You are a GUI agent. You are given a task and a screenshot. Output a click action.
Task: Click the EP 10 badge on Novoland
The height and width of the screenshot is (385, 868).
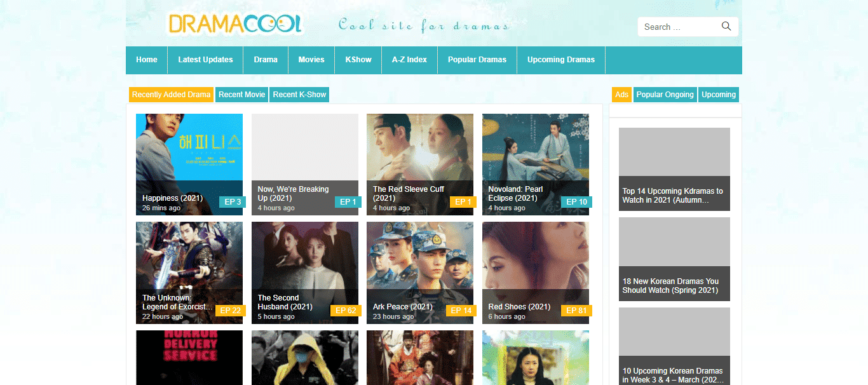point(576,202)
